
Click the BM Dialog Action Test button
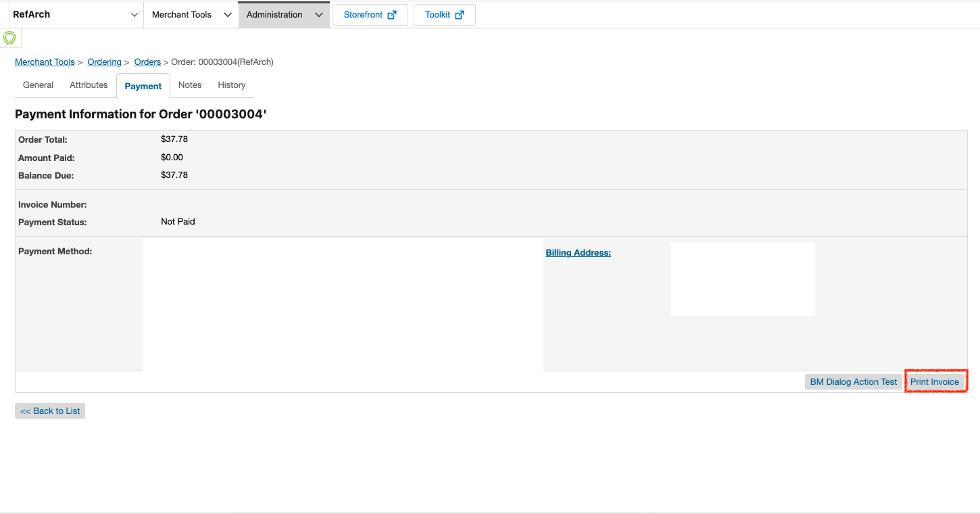click(854, 382)
